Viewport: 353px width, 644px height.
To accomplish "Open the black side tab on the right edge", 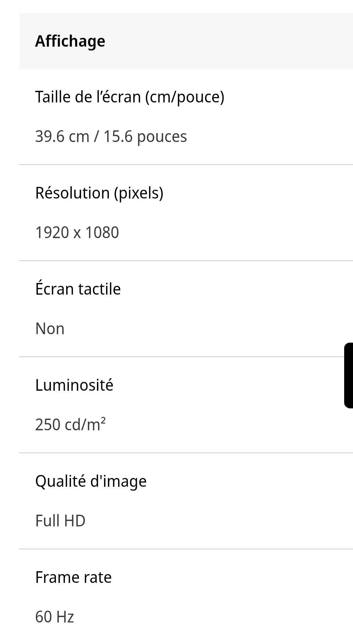I will pyautogui.click(x=349, y=375).
